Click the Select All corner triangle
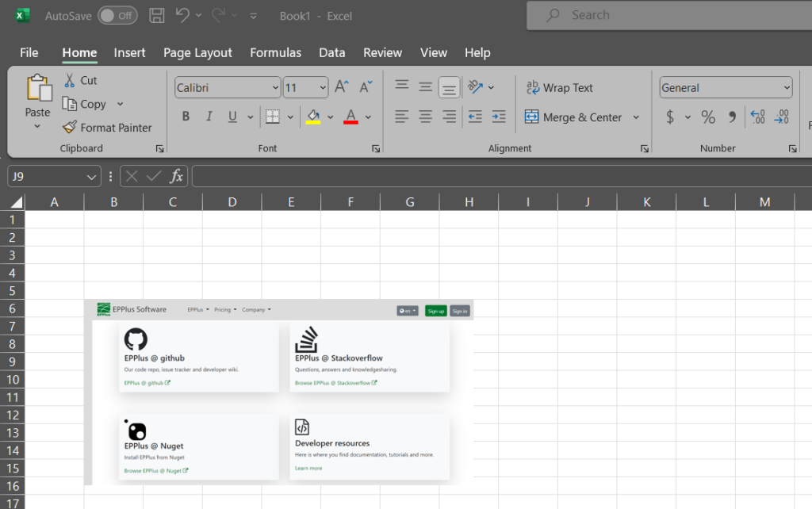The height and width of the screenshot is (509, 812). coord(16,202)
